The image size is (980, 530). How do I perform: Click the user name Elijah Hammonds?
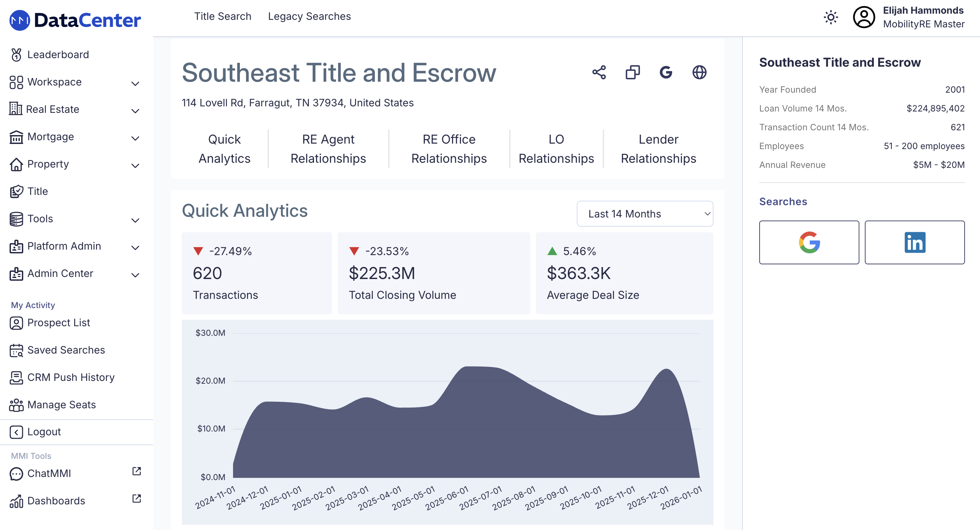[x=923, y=10]
